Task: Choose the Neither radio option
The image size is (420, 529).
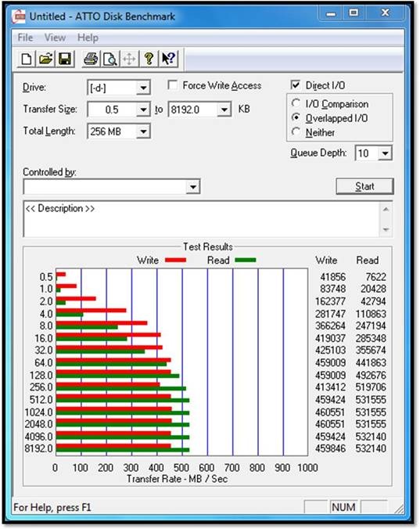Action: point(296,131)
